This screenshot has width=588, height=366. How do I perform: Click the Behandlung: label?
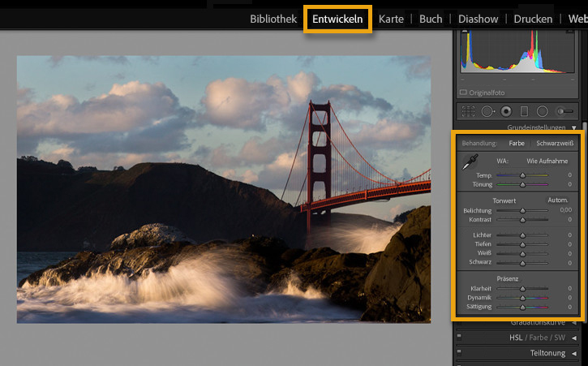(479, 143)
